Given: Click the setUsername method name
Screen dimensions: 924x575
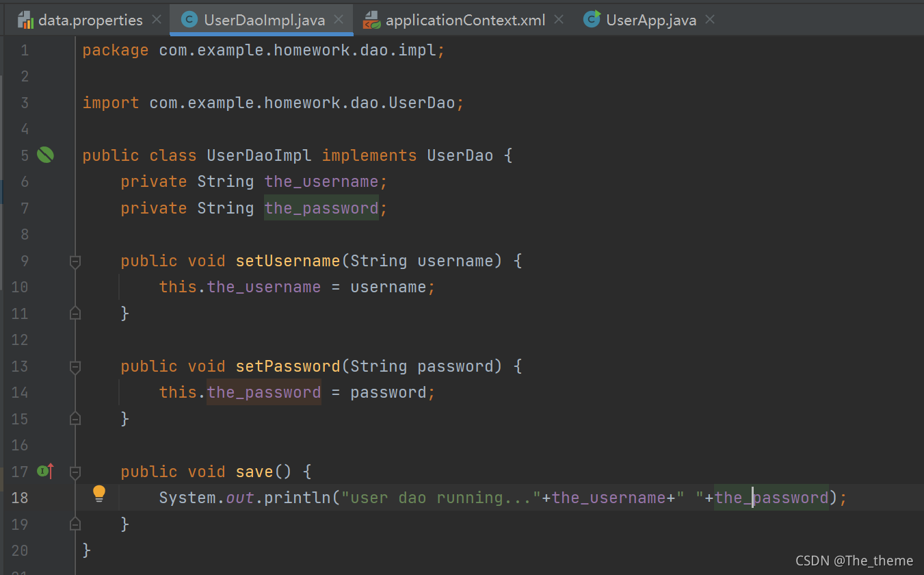Looking at the screenshot, I should click(x=288, y=261).
